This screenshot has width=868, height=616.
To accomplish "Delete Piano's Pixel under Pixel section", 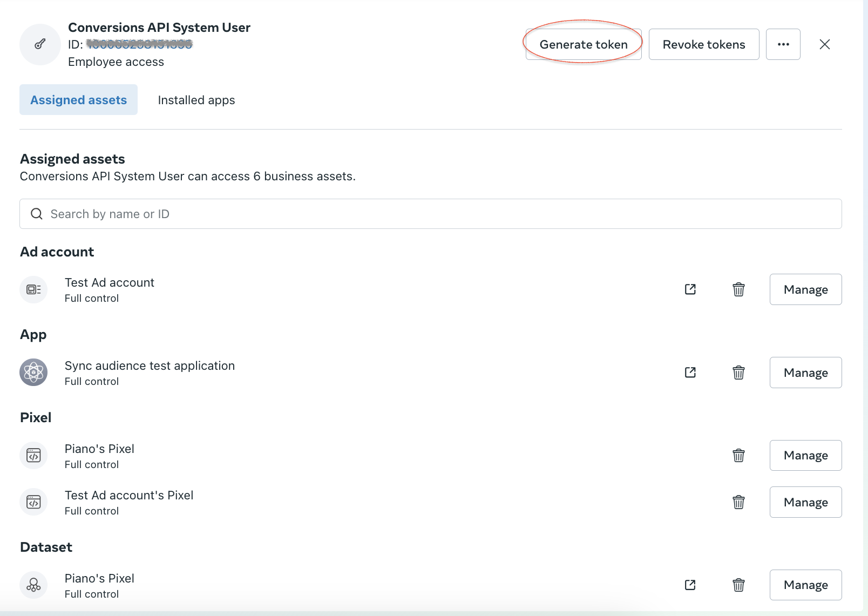I will click(x=739, y=456).
